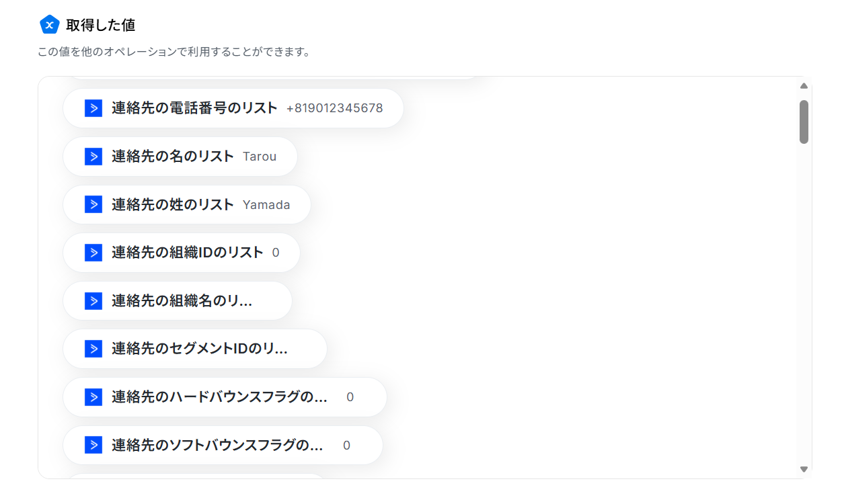Click arrow icon for 連絡先の組織IDのリスト
Viewport: 842px width, 504px height.
[93, 253]
